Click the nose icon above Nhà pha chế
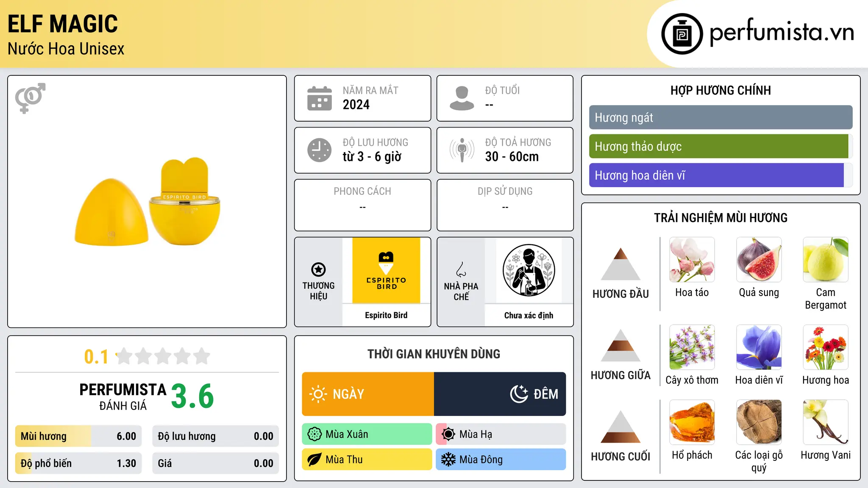The width and height of the screenshot is (868, 488). (x=461, y=269)
